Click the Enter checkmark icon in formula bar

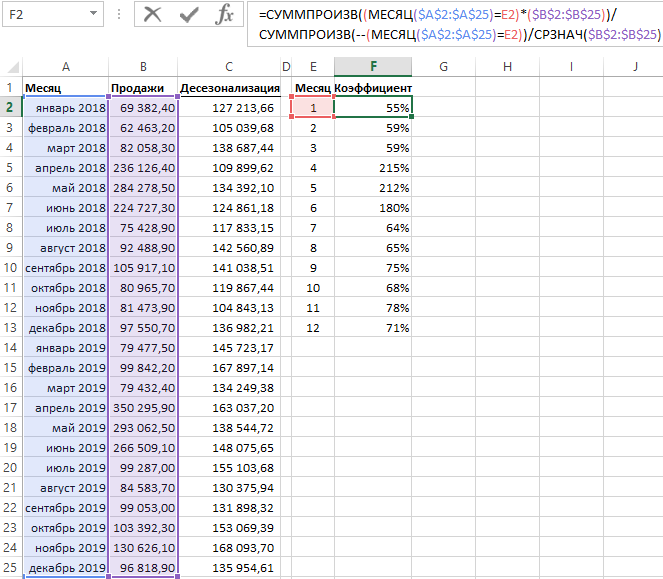pos(189,14)
